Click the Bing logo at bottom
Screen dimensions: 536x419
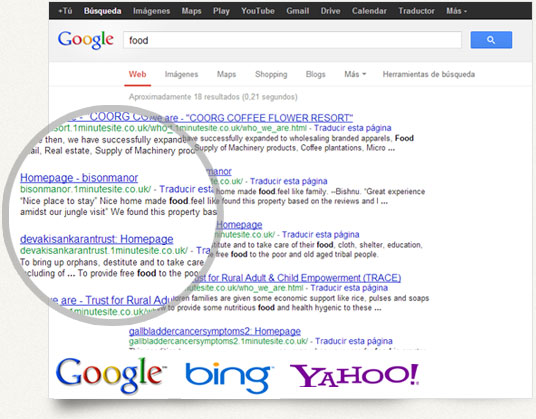229,377
